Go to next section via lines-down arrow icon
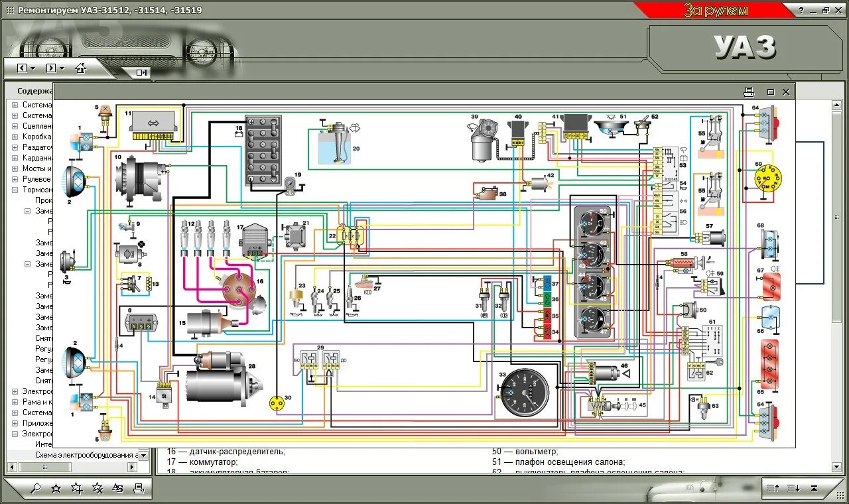Screen dimensions: 849x504 793,489
